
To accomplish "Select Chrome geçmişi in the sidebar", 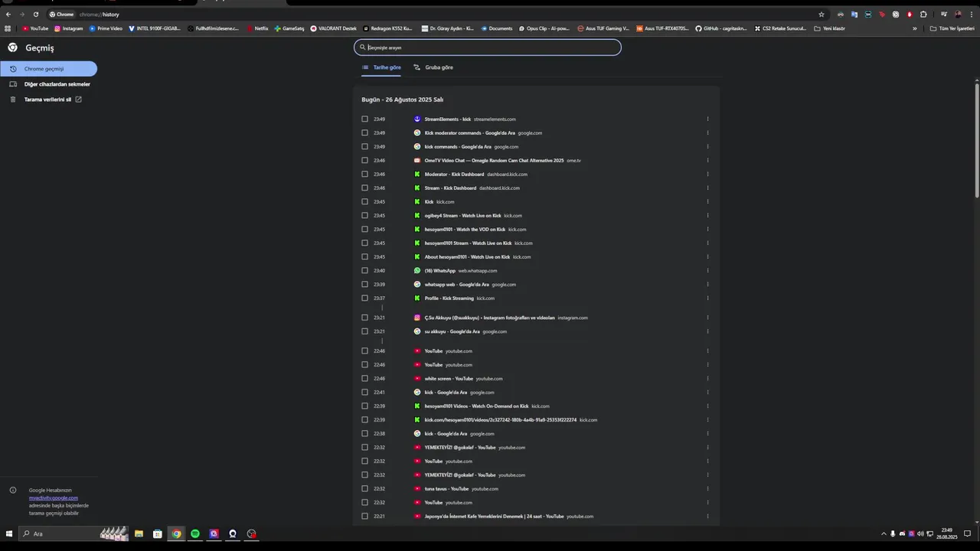I will [x=48, y=69].
